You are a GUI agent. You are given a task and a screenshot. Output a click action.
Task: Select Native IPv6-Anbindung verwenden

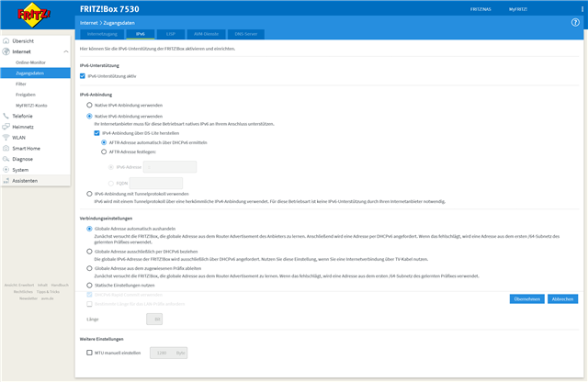click(89, 117)
